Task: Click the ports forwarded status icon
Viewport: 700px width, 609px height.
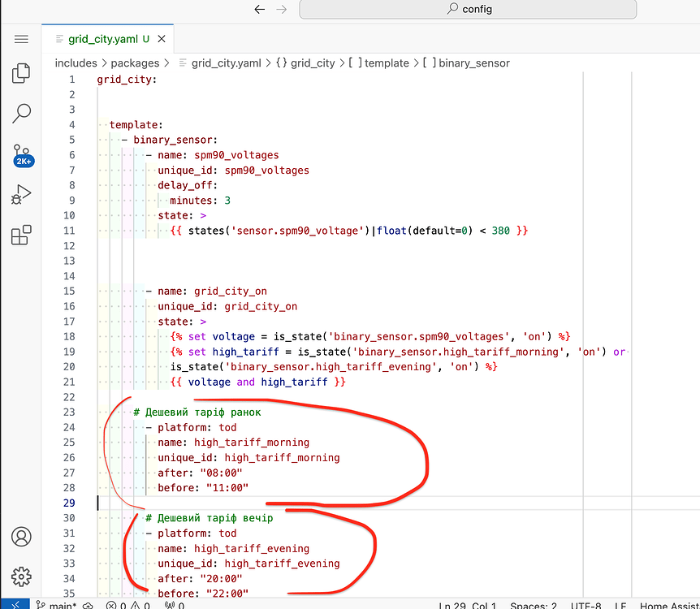Action: [174, 606]
